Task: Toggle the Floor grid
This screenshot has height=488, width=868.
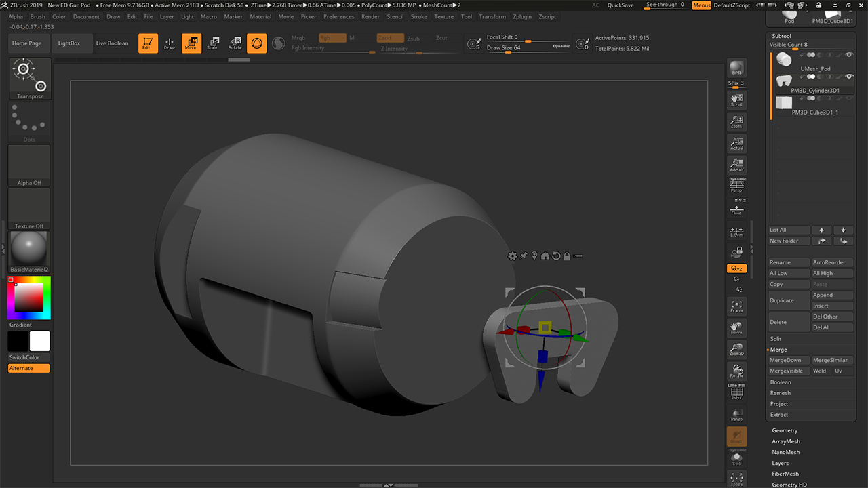Action: [736, 209]
